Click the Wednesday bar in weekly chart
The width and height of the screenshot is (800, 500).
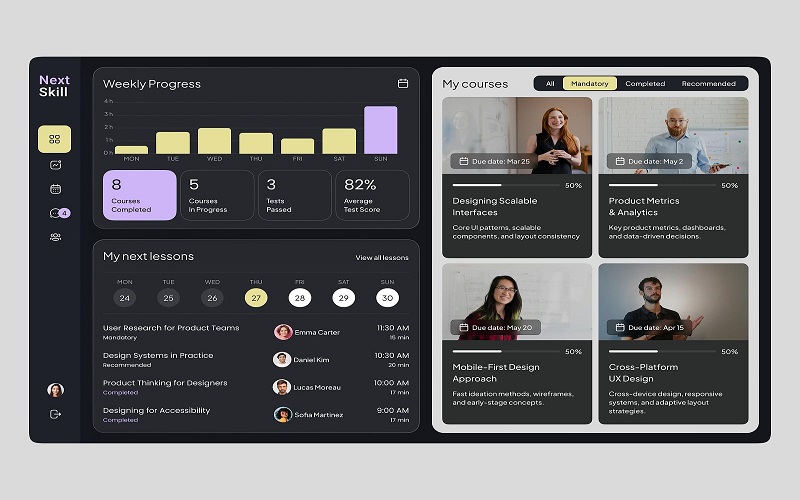coord(214,141)
